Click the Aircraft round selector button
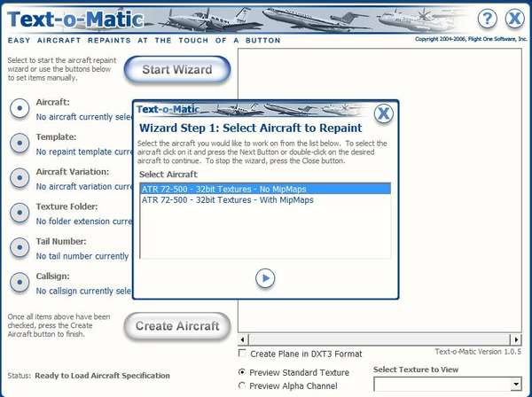The height and width of the screenshot is (397, 532). pos(20,108)
